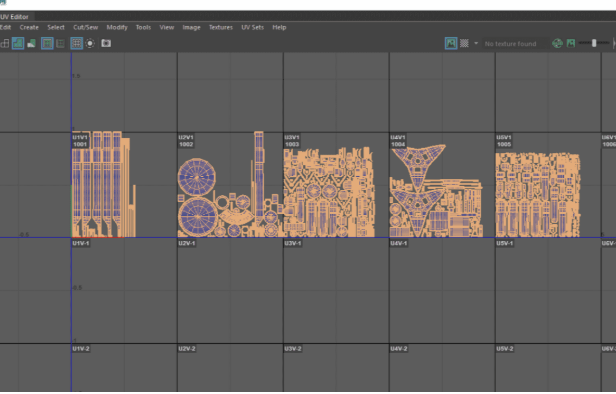The height and width of the screenshot is (394, 616).
Task: Open the Modify menu
Action: [x=117, y=27]
